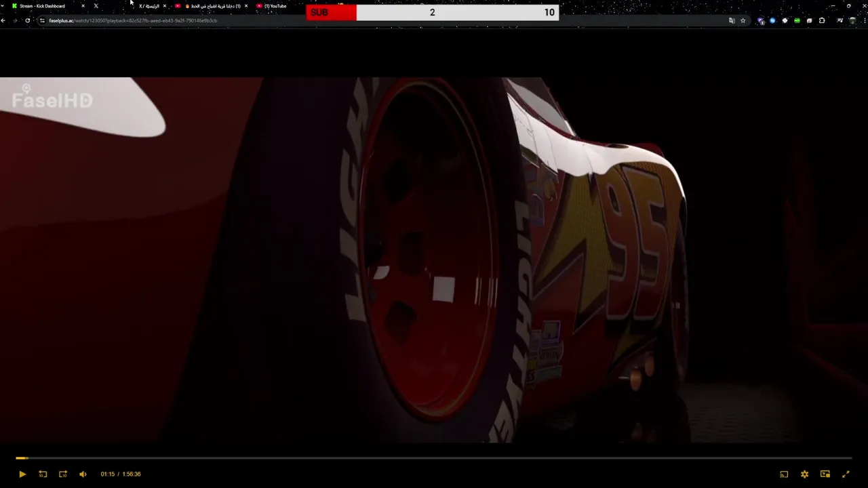Switch to the X tab
This screenshot has width=868, height=488.
[x=96, y=6]
